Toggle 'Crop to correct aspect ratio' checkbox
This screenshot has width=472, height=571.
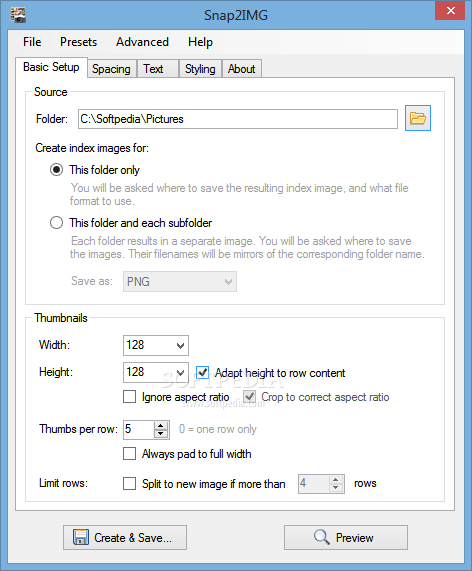point(249,397)
